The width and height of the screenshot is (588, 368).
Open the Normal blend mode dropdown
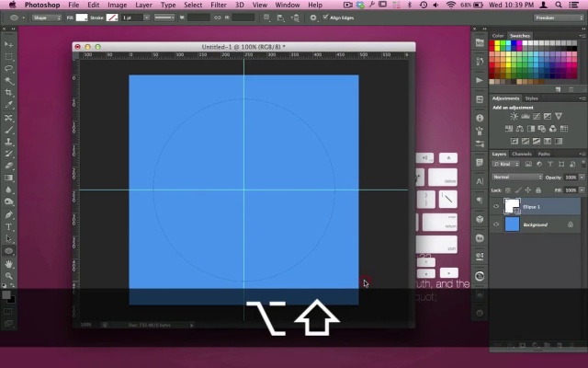(516, 177)
